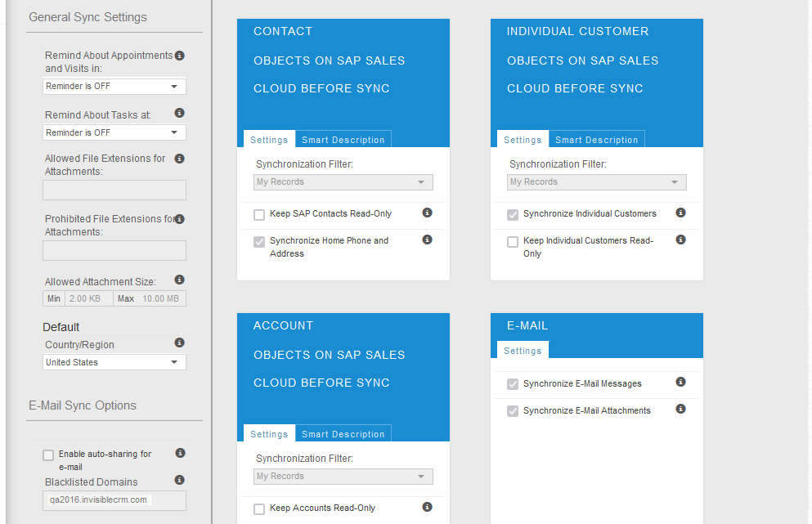Click info icon beside Synchronize E-Mail Messages
The width and height of the screenshot is (812, 524).
click(x=680, y=382)
